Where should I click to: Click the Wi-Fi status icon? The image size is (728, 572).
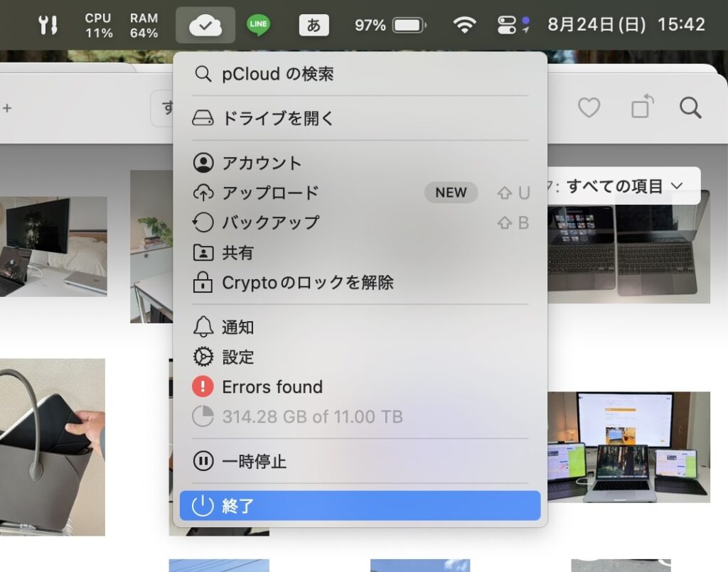click(464, 25)
